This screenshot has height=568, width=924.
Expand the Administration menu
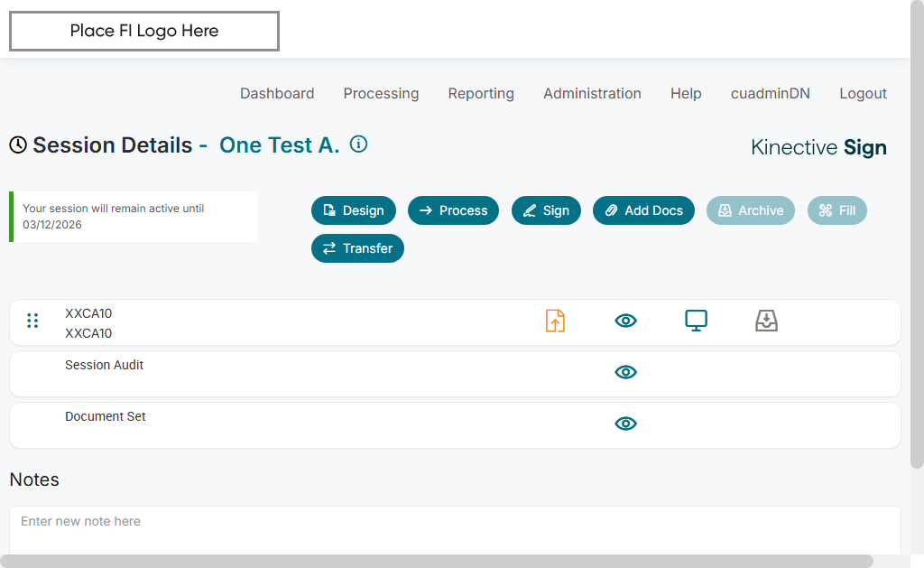[x=592, y=93]
